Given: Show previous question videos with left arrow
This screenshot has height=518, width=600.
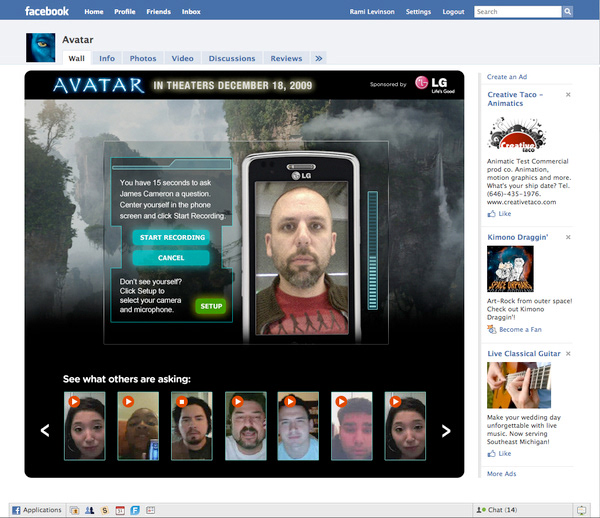Looking at the screenshot, I should coord(45,430).
